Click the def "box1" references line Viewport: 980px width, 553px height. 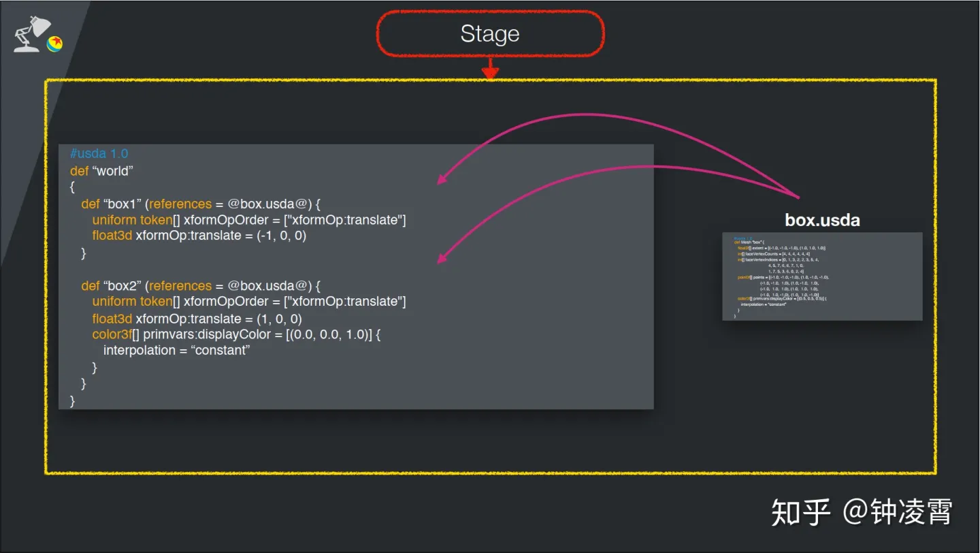point(201,204)
